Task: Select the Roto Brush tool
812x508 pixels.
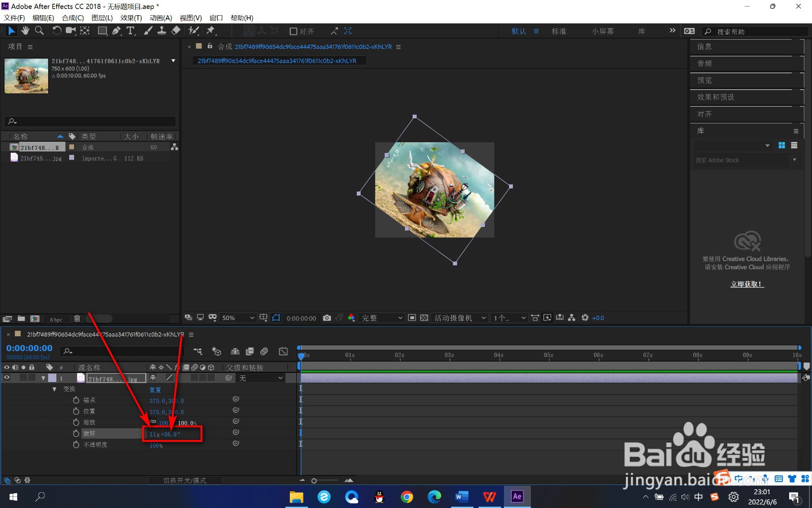Action: click(193, 30)
